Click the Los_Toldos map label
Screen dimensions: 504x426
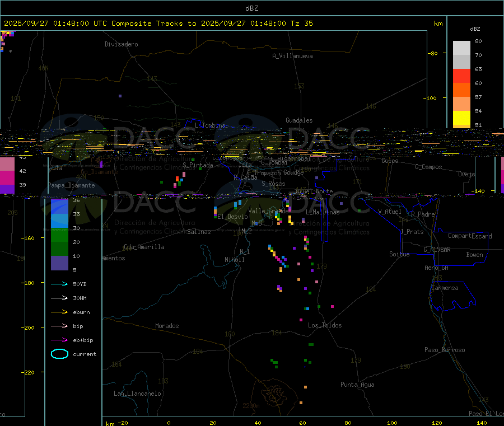tap(325, 326)
